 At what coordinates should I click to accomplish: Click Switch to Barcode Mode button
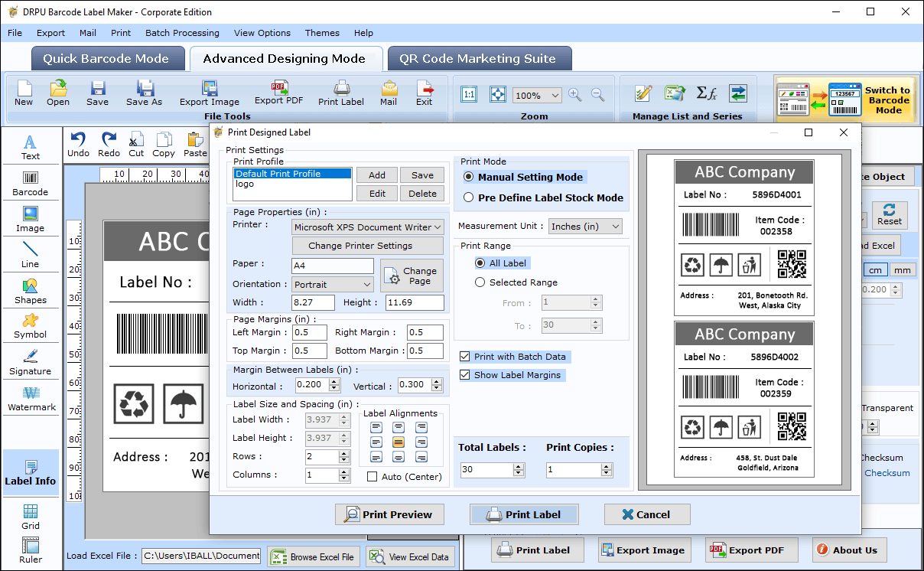[846, 100]
